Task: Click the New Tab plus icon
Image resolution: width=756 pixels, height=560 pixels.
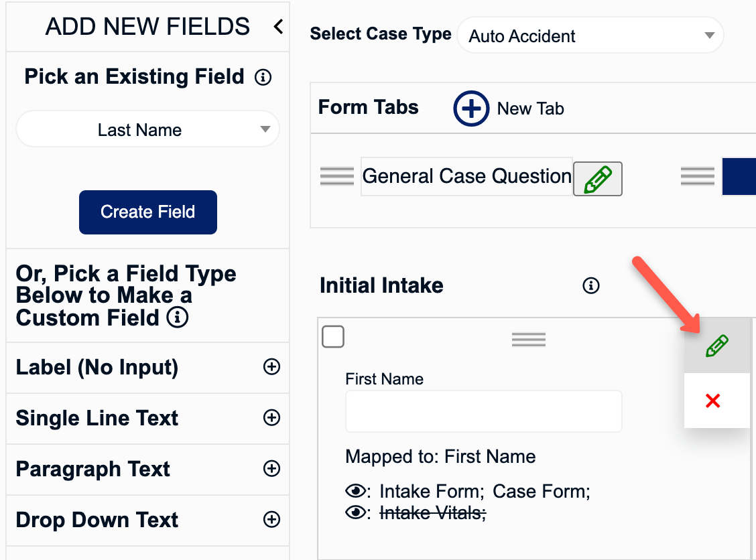Action: [x=471, y=108]
